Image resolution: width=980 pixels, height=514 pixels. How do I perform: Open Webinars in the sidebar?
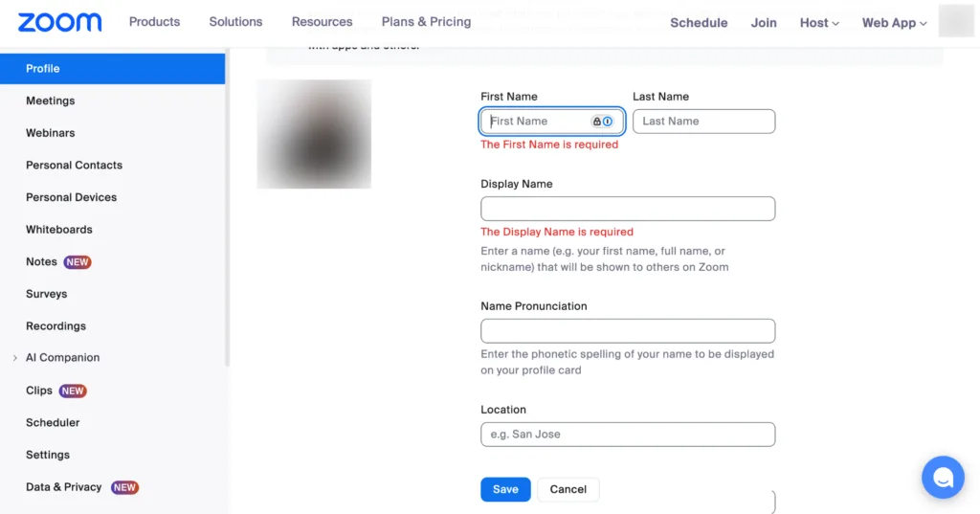pos(50,133)
